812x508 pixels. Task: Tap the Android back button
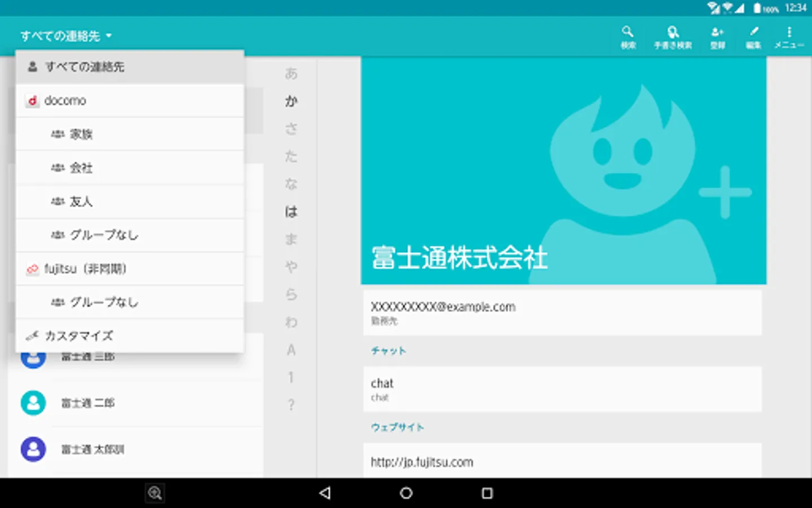[x=325, y=493]
